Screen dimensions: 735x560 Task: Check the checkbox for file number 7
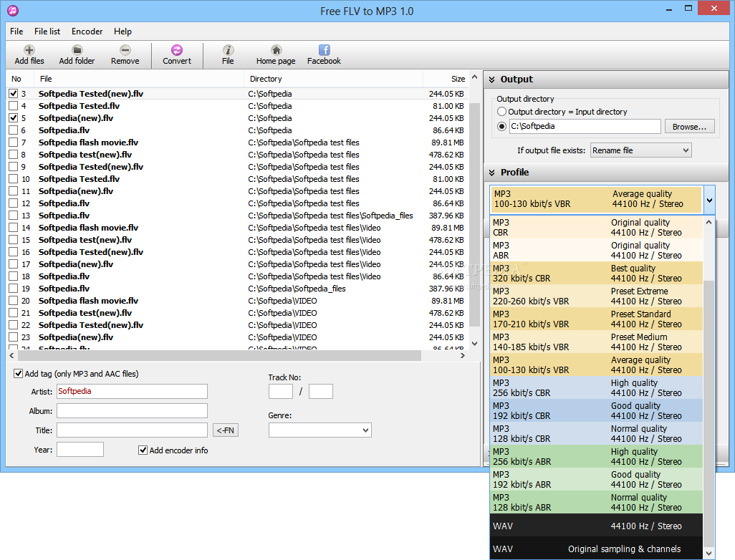13,143
